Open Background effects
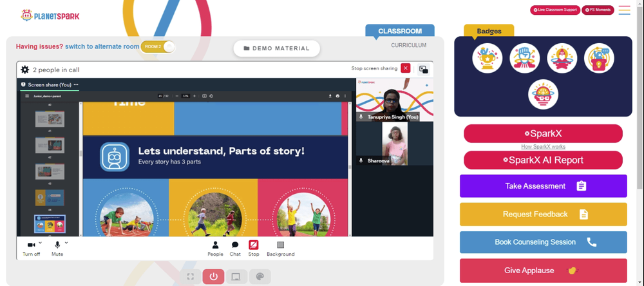Screen dimensions: 644x286 tap(281, 249)
